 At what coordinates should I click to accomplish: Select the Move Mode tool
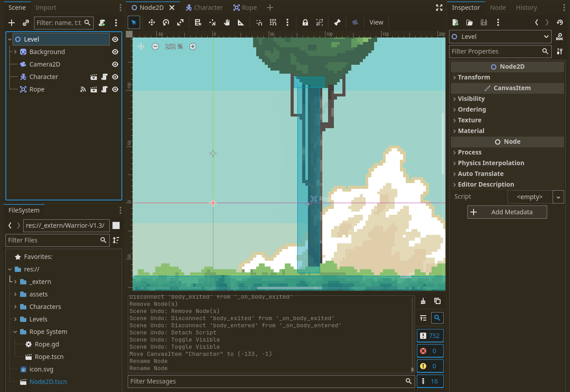pos(152,22)
